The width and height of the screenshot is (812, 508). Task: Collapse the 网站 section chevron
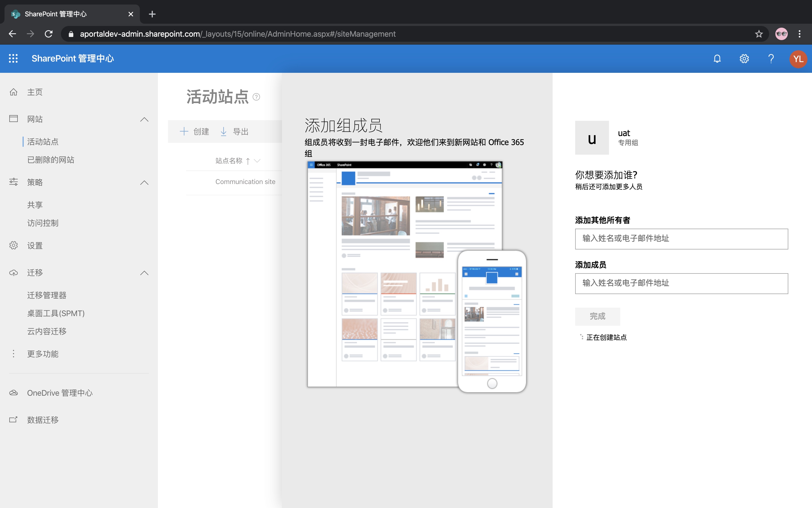(144, 119)
